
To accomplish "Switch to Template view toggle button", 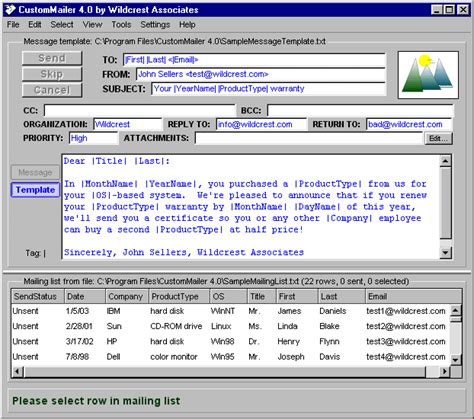I will click(35, 190).
